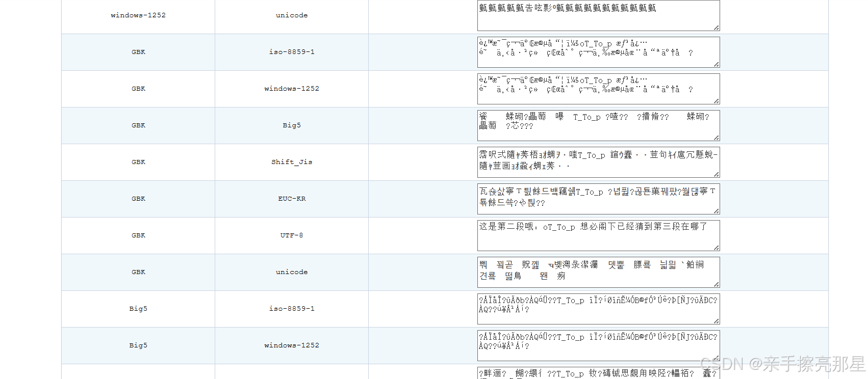
Task: Focus the text area for GBK to unicode
Action: (x=598, y=272)
